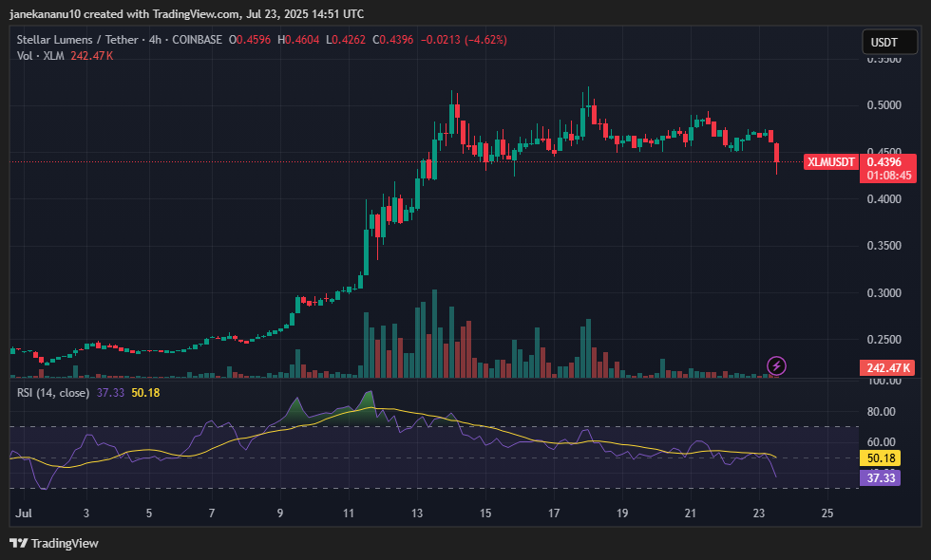The height and width of the screenshot is (560, 931).
Task: Click the COINBASE exchange label
Action: pyautogui.click(x=198, y=40)
